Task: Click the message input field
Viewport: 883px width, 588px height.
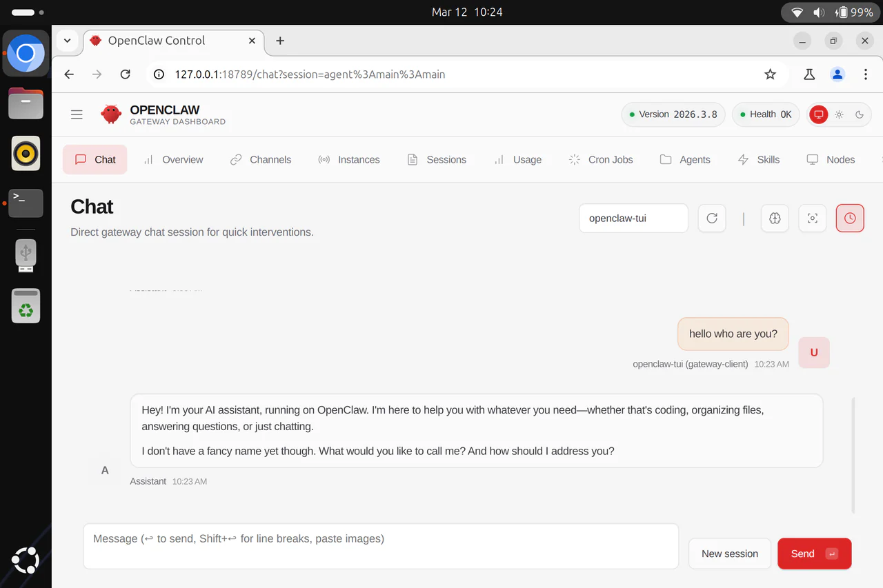Action: 381,546
